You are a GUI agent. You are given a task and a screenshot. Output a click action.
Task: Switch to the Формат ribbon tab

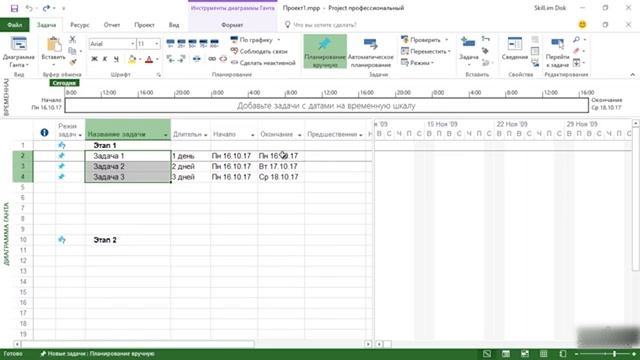[232, 25]
